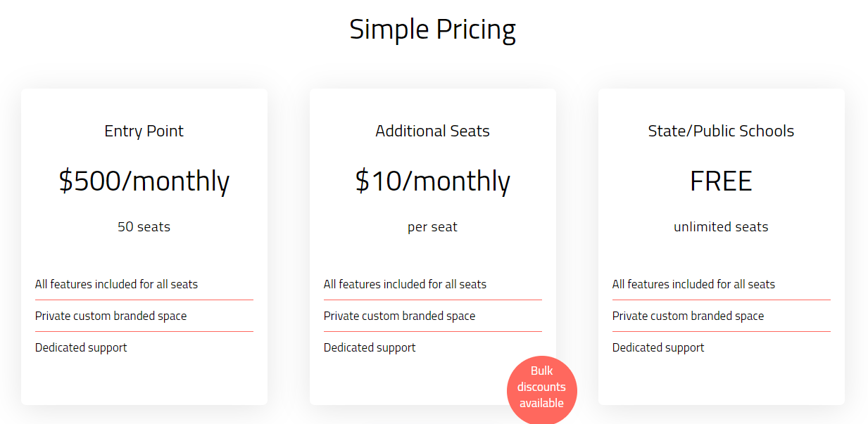This screenshot has width=868, height=424.
Task: Click 'Dedicated support' in State/Public Schools card
Action: (x=658, y=347)
